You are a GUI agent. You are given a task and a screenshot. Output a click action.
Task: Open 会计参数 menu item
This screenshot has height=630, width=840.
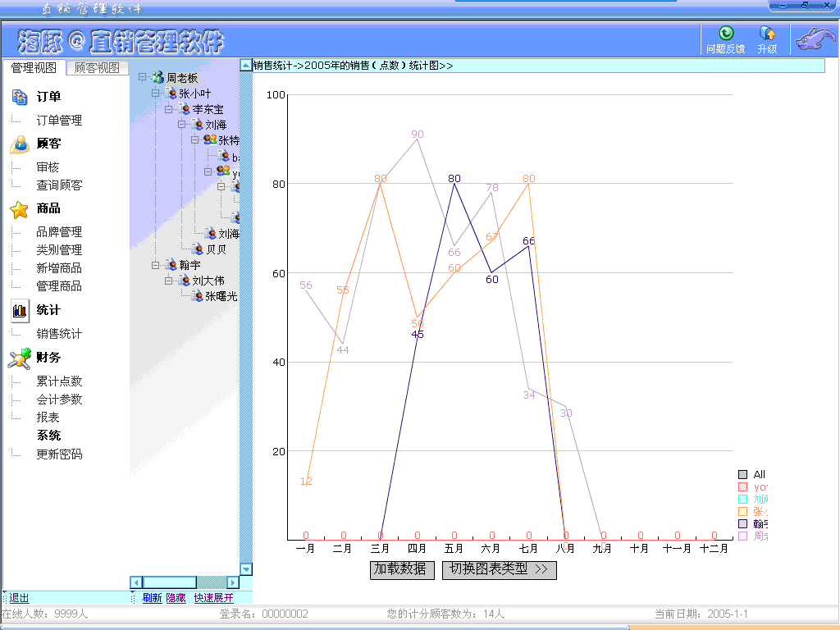59,399
